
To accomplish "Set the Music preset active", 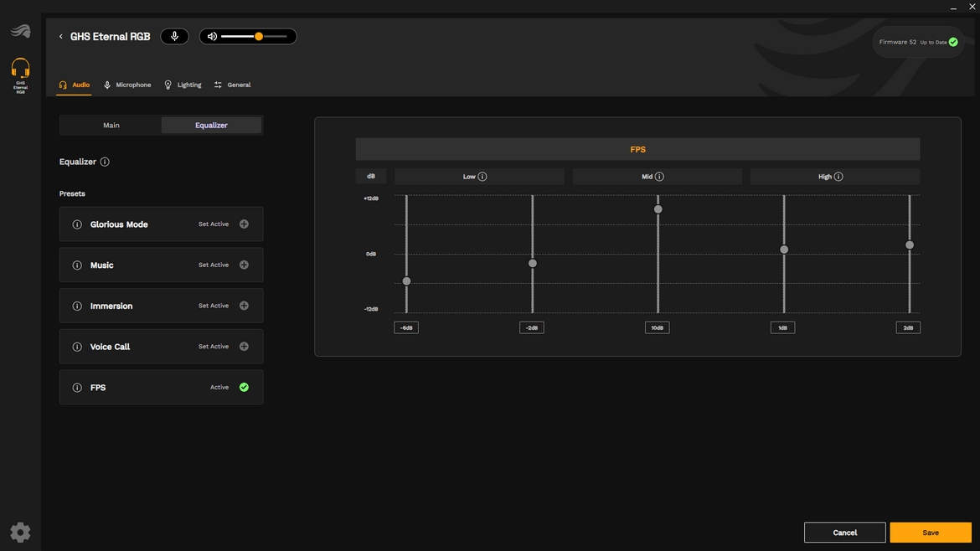I will (x=214, y=265).
